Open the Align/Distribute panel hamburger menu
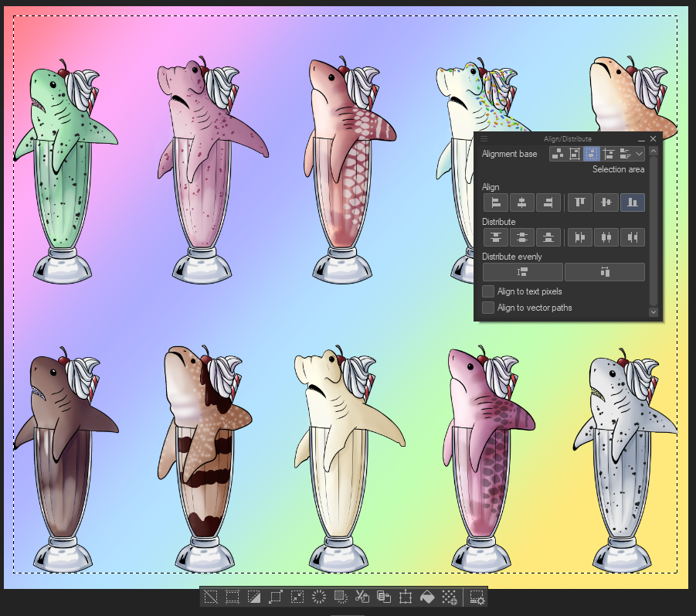This screenshot has width=696, height=616. [x=484, y=139]
